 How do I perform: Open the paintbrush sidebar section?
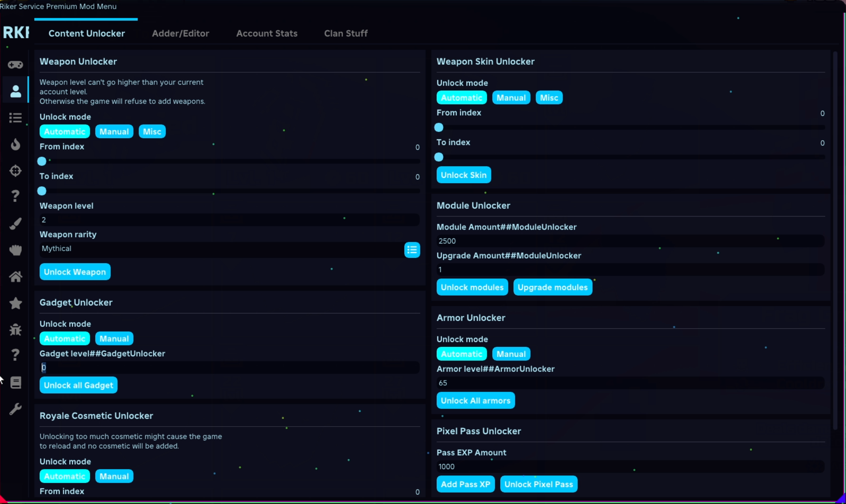pyautogui.click(x=16, y=223)
